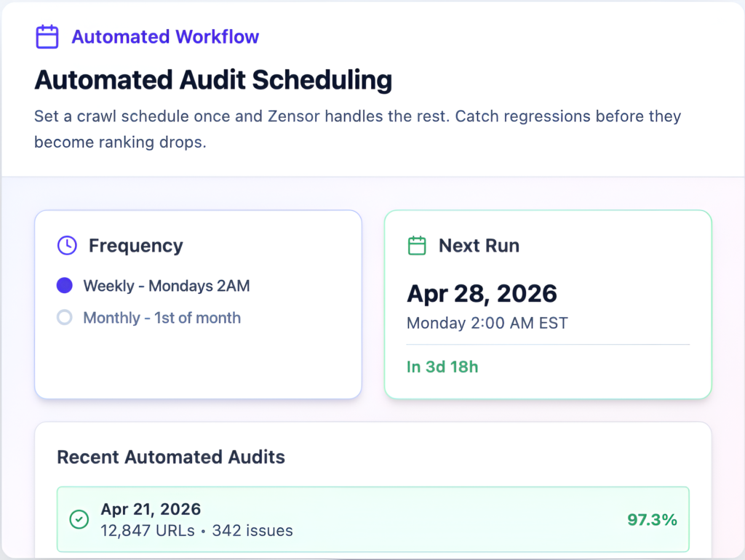Click the purple calendar icon beside Automated Workflow
The width and height of the screenshot is (745, 560).
click(x=47, y=36)
